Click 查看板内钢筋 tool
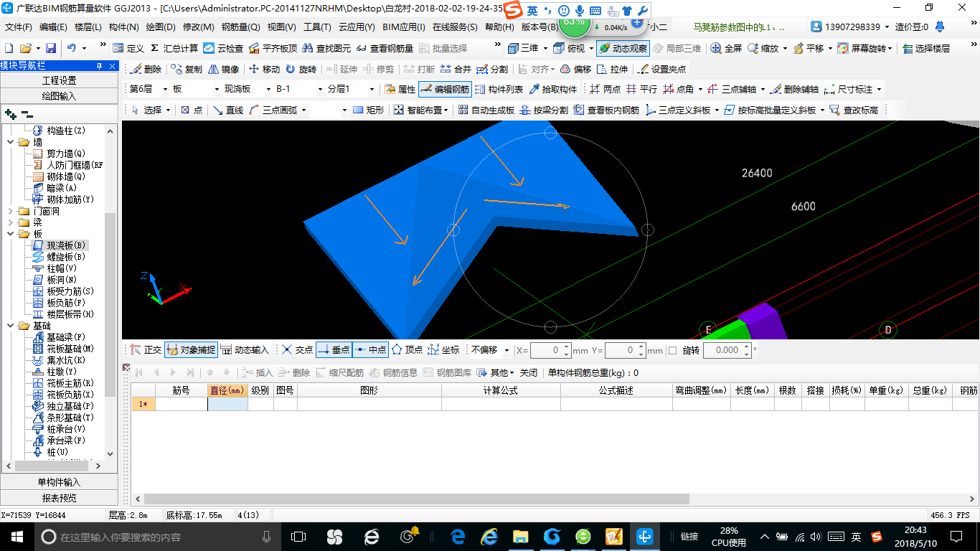The height and width of the screenshot is (551, 980). tap(607, 110)
